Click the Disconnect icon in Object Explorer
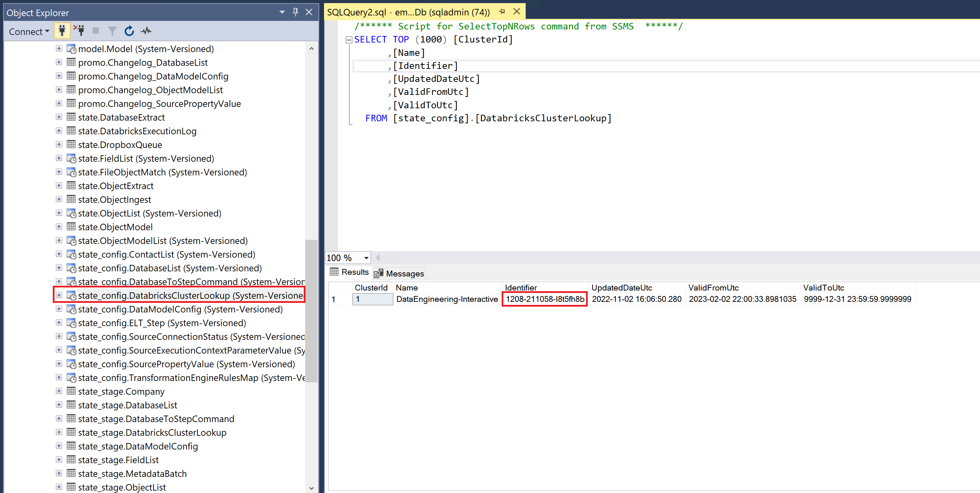Screen dimensions: 980x493 click(x=79, y=31)
